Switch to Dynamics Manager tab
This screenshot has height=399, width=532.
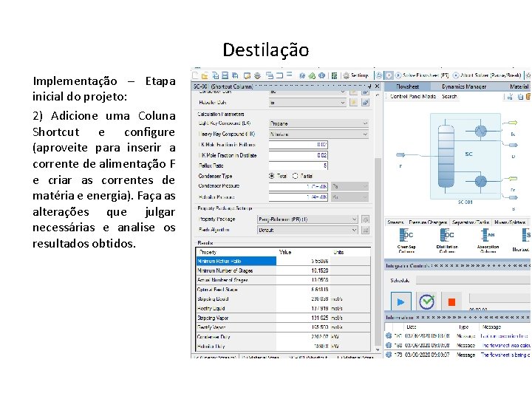pos(464,87)
